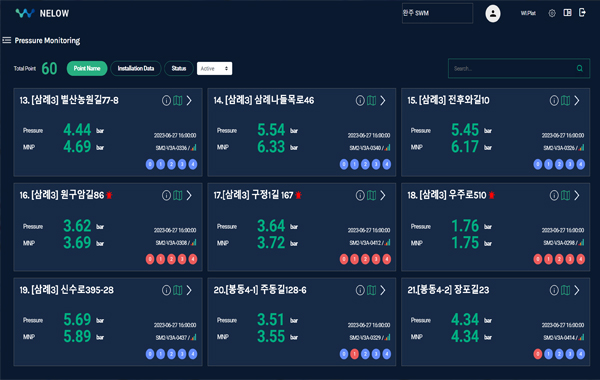Click blue indicator 4 on card 15
600x380 pixels.
coord(581,165)
